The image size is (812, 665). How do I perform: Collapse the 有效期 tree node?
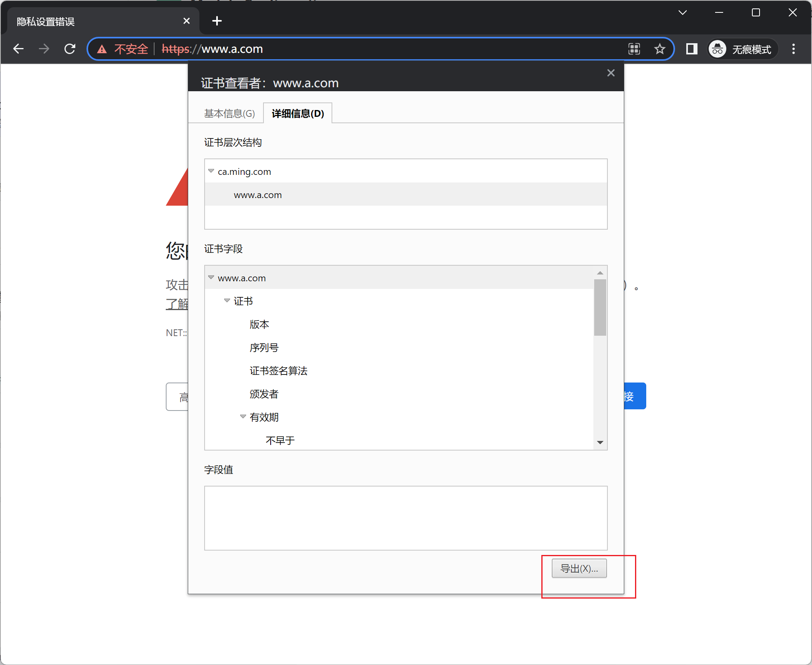point(243,417)
